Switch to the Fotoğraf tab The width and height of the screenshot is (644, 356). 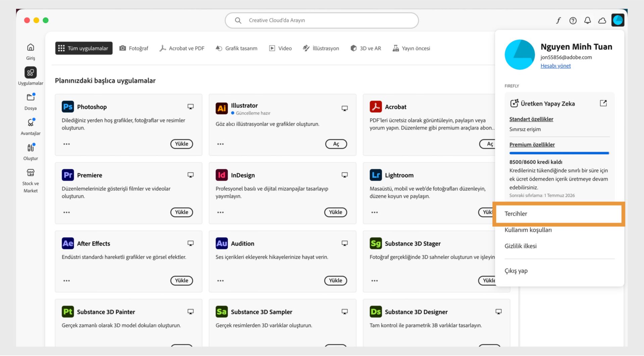[134, 48]
